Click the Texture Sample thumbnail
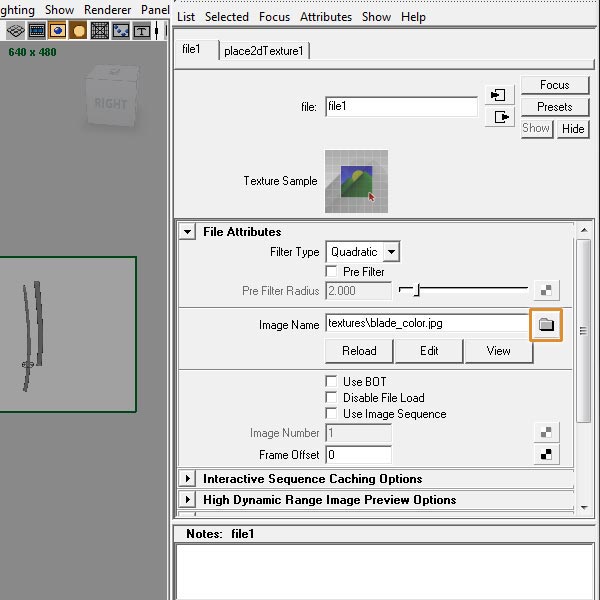 [356, 181]
